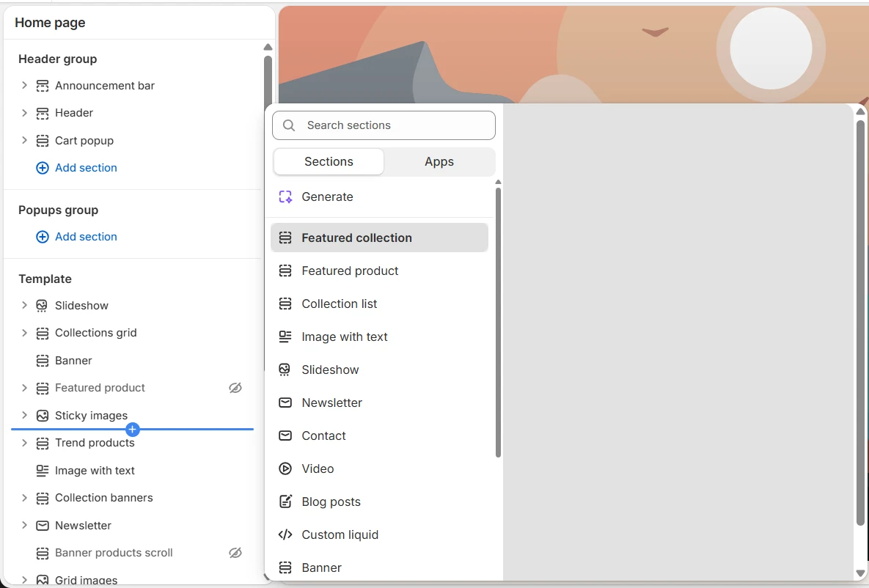This screenshot has height=588, width=869.
Task: Click the magnifier icon in search box
Action: click(x=289, y=125)
